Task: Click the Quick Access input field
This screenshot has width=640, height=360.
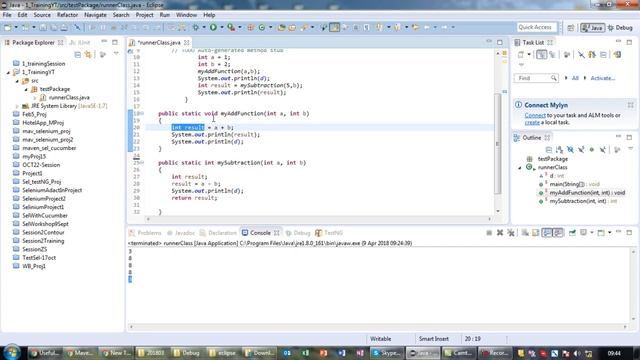Action: click(536, 27)
